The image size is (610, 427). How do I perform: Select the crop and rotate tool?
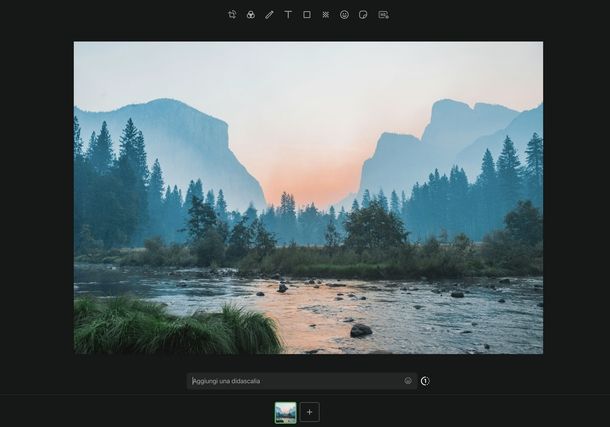[x=232, y=15]
